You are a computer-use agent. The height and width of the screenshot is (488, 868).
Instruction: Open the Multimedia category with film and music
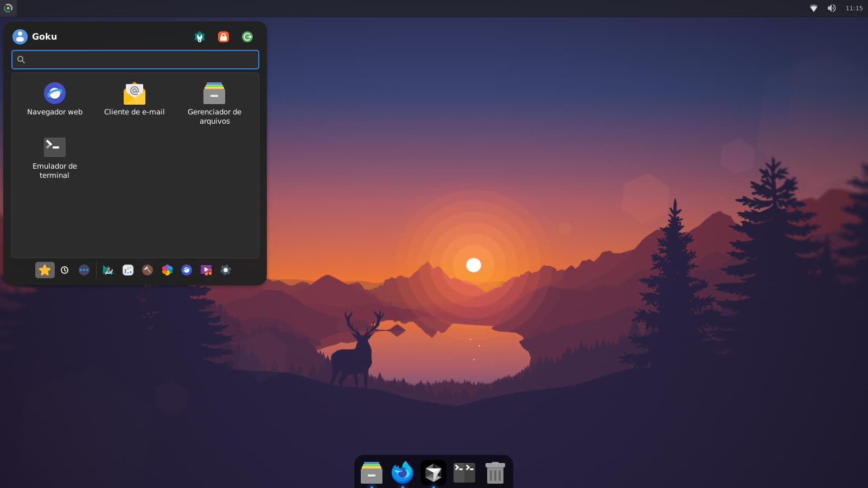pos(206,270)
